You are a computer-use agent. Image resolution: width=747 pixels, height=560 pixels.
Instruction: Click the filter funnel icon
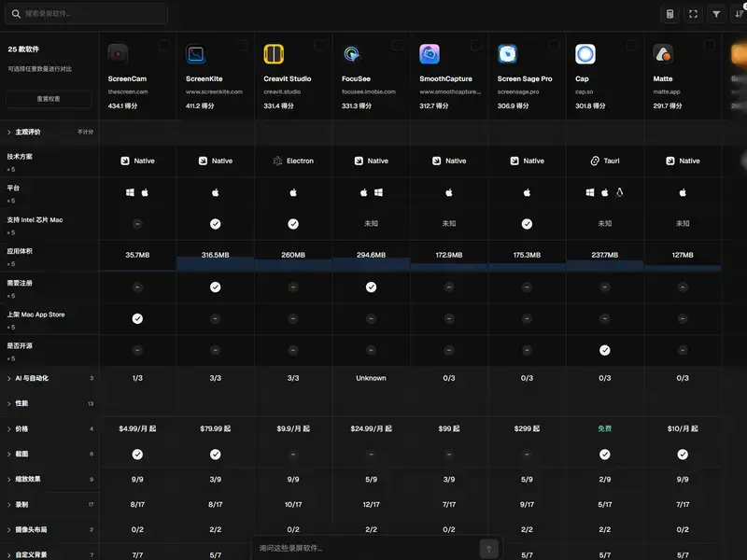pyautogui.click(x=716, y=14)
